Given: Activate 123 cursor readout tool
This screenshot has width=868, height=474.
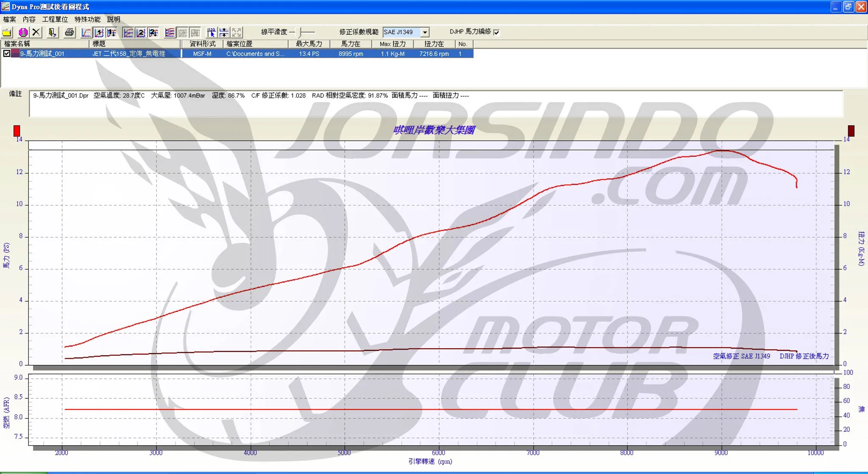Looking at the screenshot, I should [211, 32].
